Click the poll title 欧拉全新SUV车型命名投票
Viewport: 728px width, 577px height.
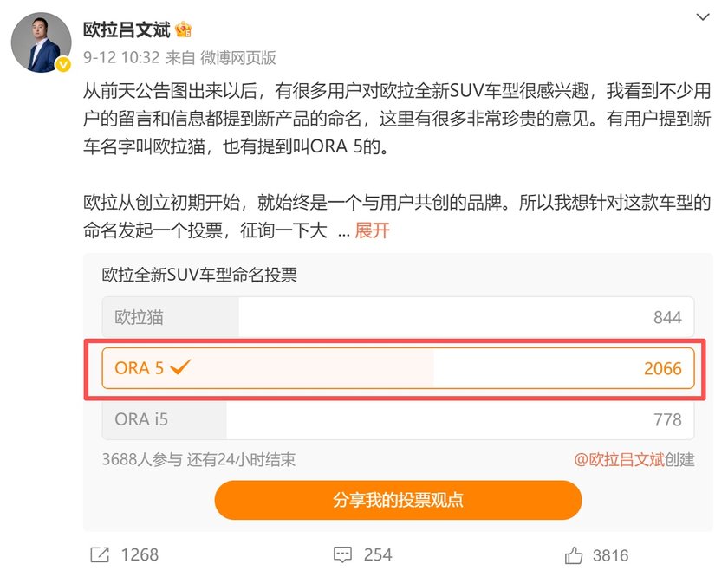tap(199, 276)
